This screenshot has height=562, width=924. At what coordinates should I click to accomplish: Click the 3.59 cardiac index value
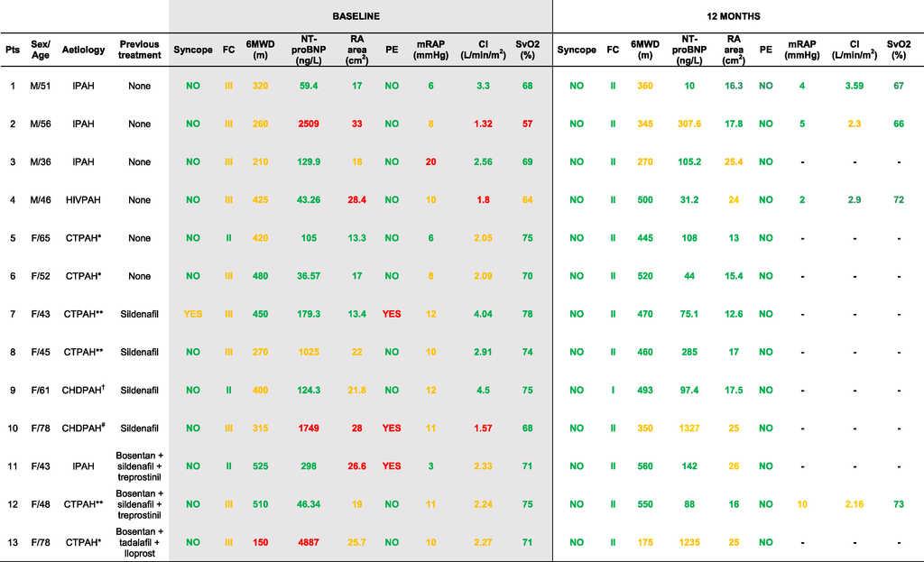click(855, 87)
